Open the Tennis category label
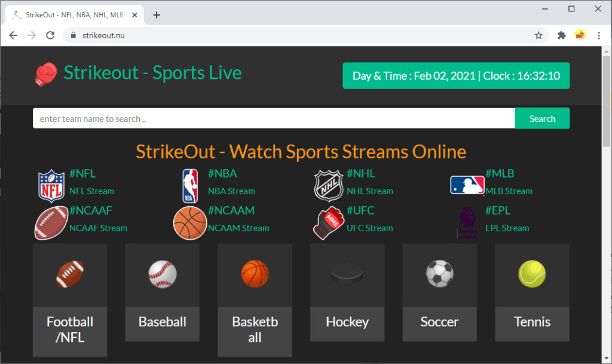The height and width of the screenshot is (364, 612). pyautogui.click(x=532, y=322)
